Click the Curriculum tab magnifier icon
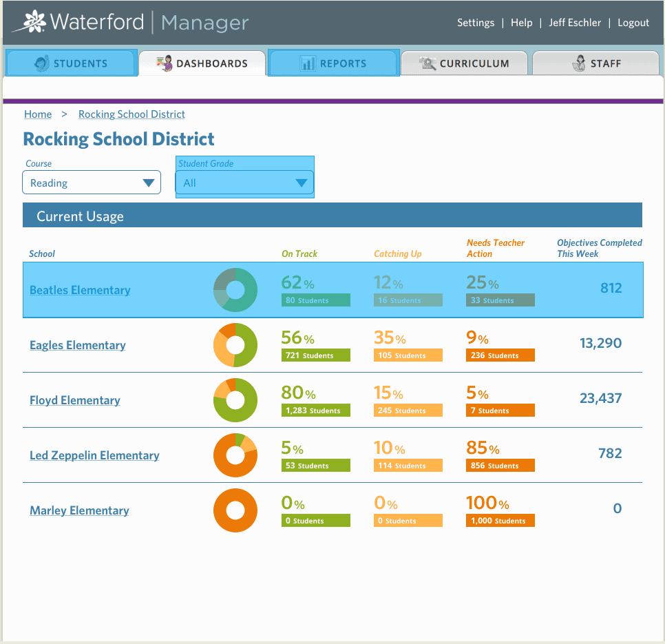This screenshot has height=644, width=665. [427, 63]
